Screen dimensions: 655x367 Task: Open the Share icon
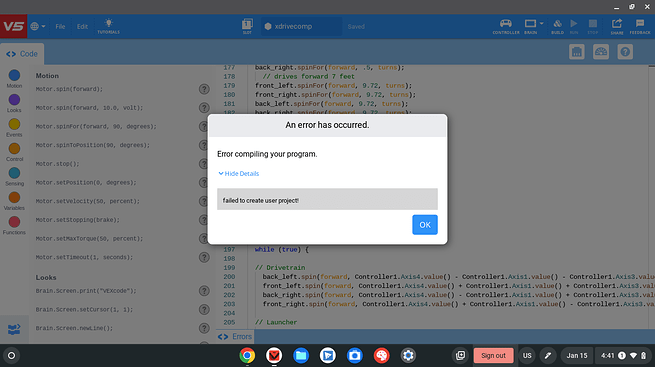[617, 26]
